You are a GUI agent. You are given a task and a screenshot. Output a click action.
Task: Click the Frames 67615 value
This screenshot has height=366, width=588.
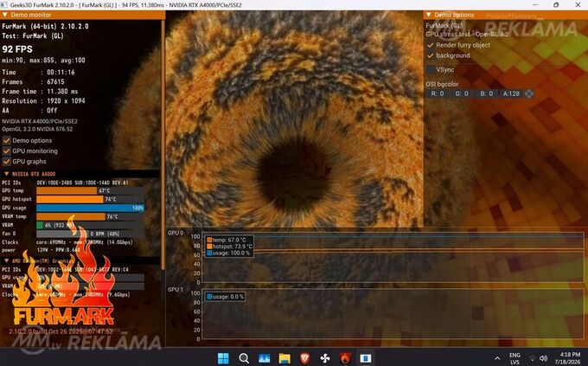55,82
